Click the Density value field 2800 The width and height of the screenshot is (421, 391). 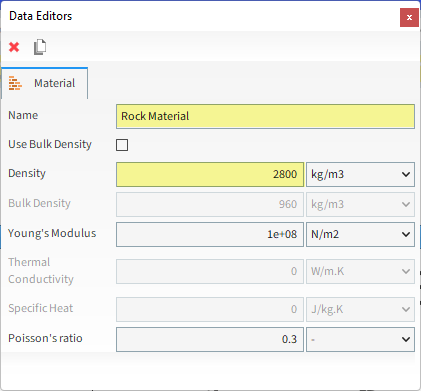[x=210, y=174]
